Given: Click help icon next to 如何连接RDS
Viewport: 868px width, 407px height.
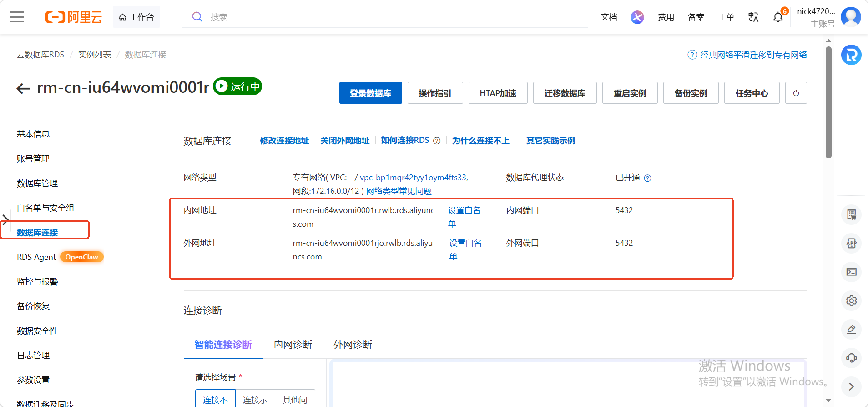Looking at the screenshot, I should (x=437, y=141).
